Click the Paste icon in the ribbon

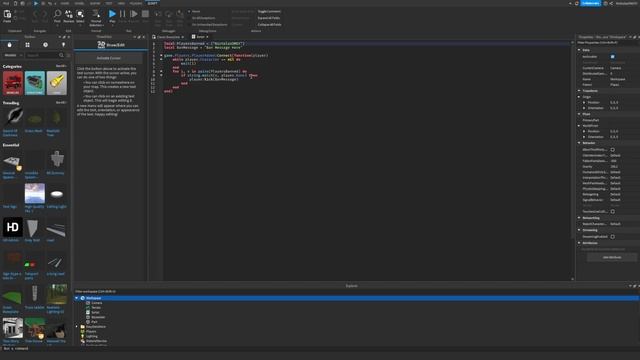point(7,15)
